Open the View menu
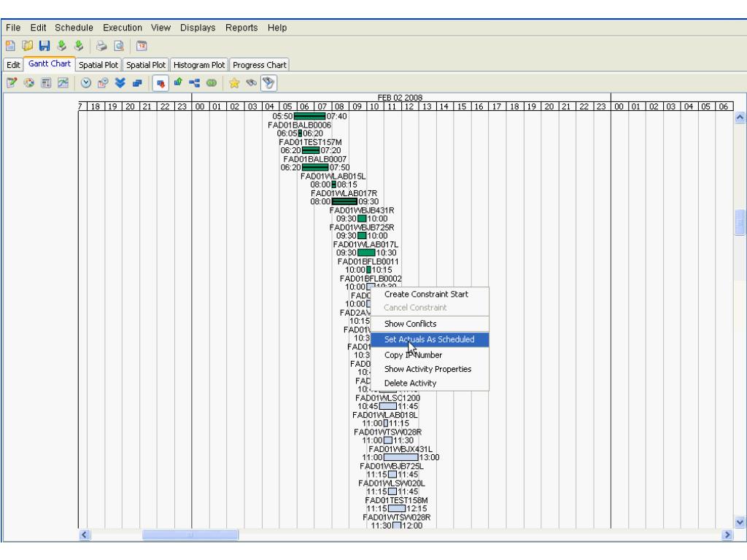This screenshot has height=560, width=747. (160, 28)
